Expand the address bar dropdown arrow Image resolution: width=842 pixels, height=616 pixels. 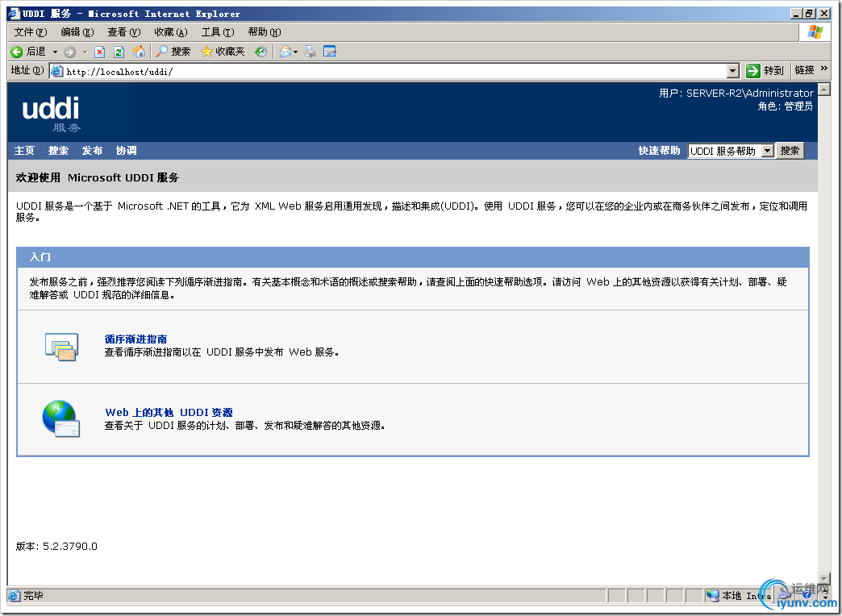click(733, 71)
